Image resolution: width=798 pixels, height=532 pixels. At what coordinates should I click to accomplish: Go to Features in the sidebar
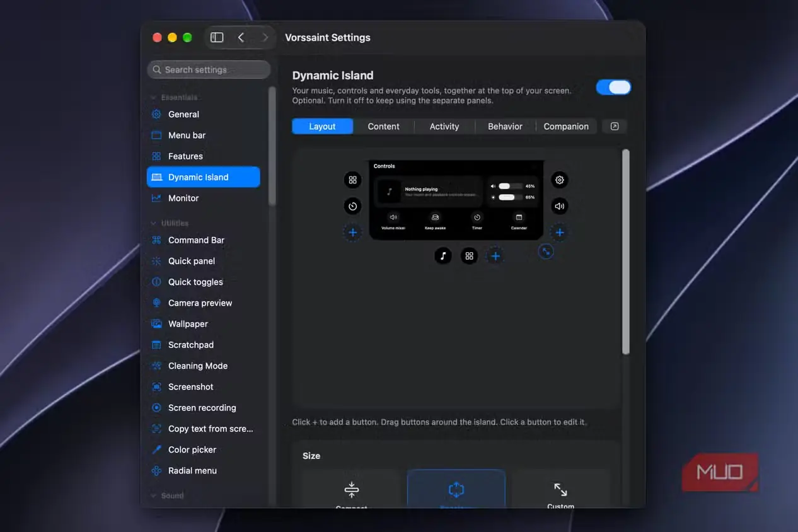click(203, 156)
